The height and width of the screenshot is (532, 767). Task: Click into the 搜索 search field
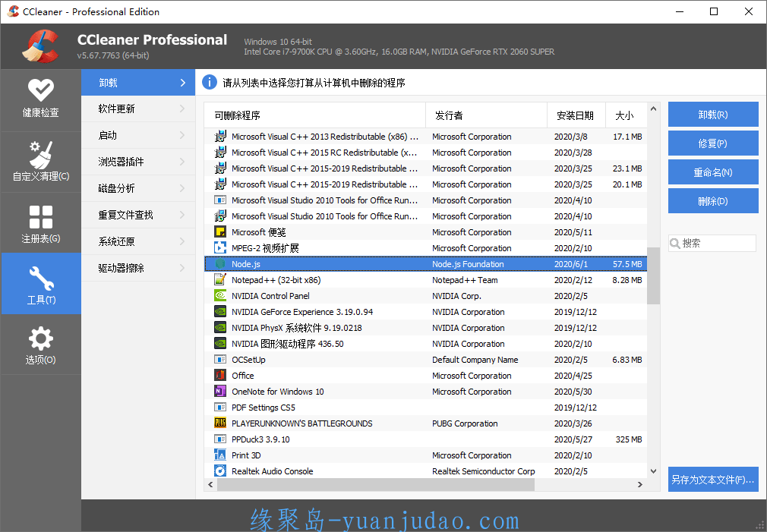713,243
